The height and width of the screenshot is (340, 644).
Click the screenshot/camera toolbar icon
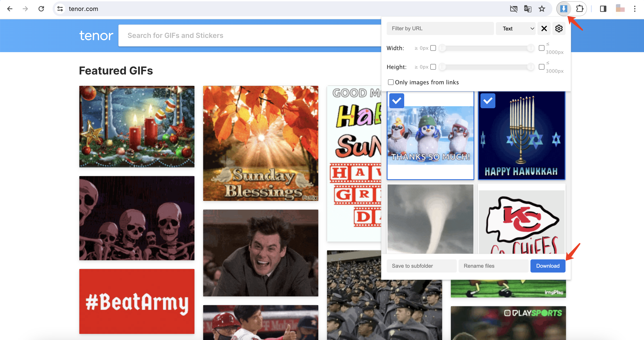[x=514, y=9]
